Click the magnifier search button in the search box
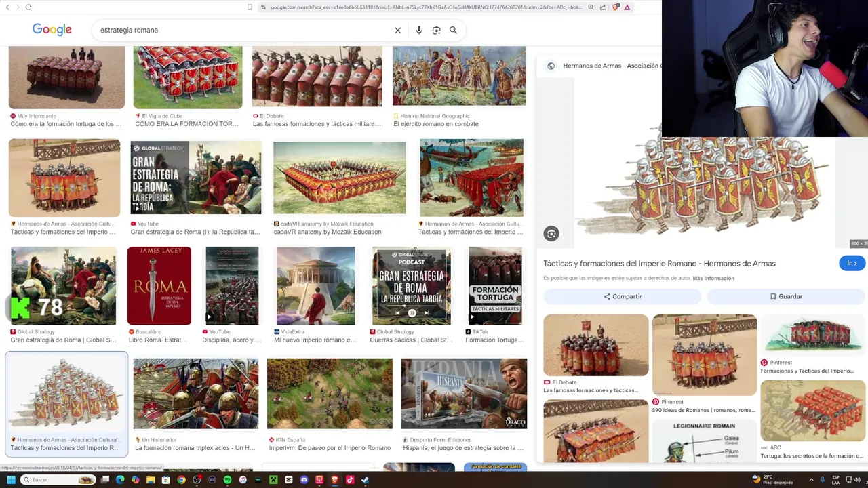This screenshot has height=488, width=868. click(x=454, y=30)
